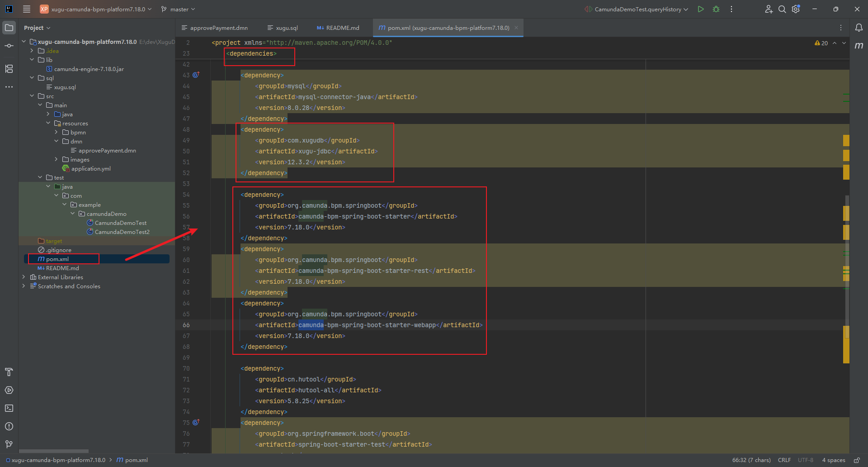Open the run configuration dropdown
The width and height of the screenshot is (868, 467).
pyautogui.click(x=637, y=9)
